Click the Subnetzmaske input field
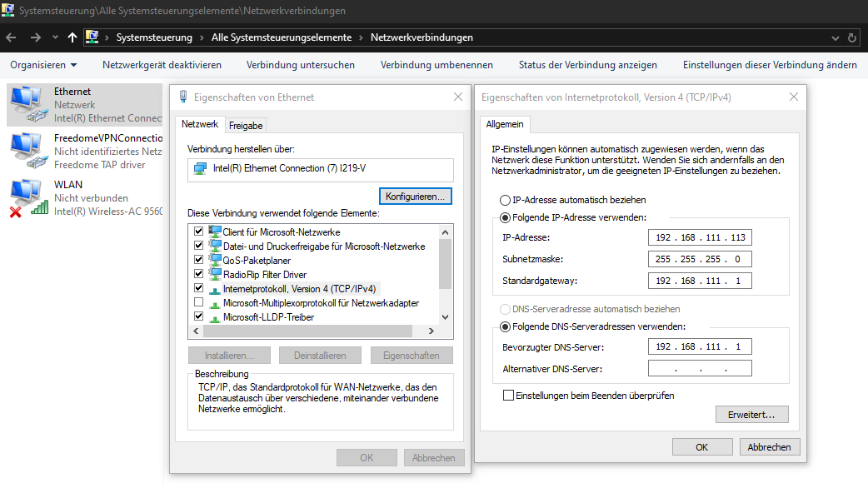The image size is (868, 488). pyautogui.click(x=700, y=259)
